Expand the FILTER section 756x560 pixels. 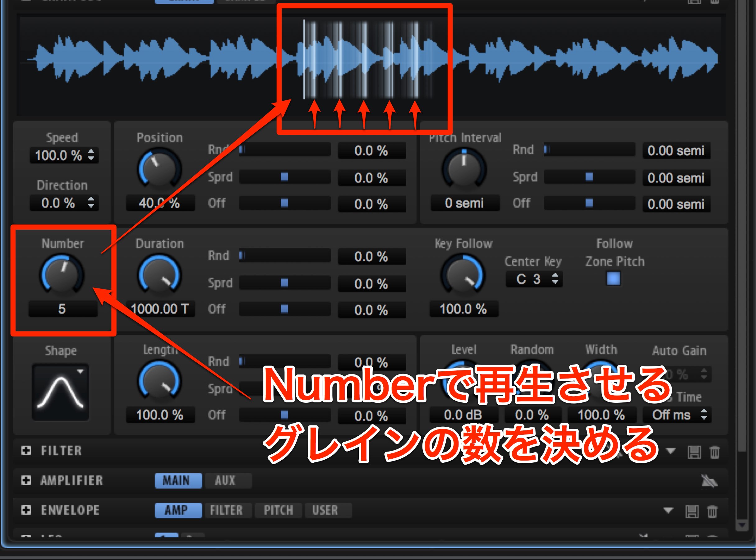[x=26, y=451]
